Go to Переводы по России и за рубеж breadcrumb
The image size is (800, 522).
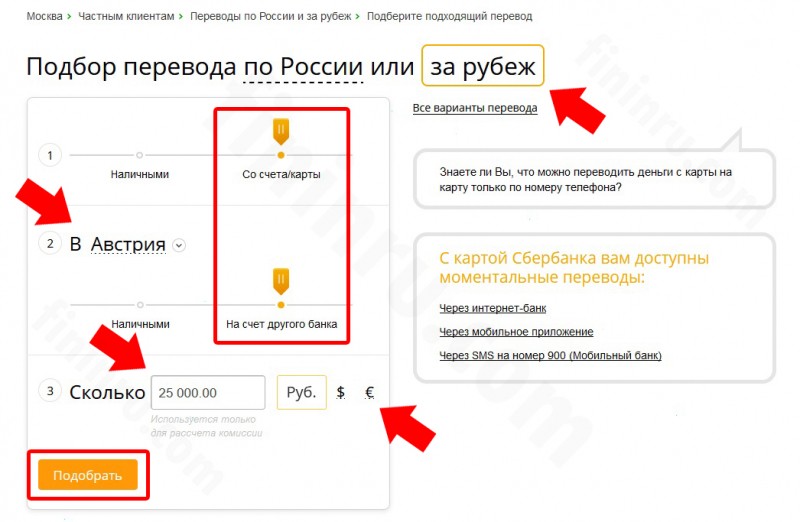(270, 16)
